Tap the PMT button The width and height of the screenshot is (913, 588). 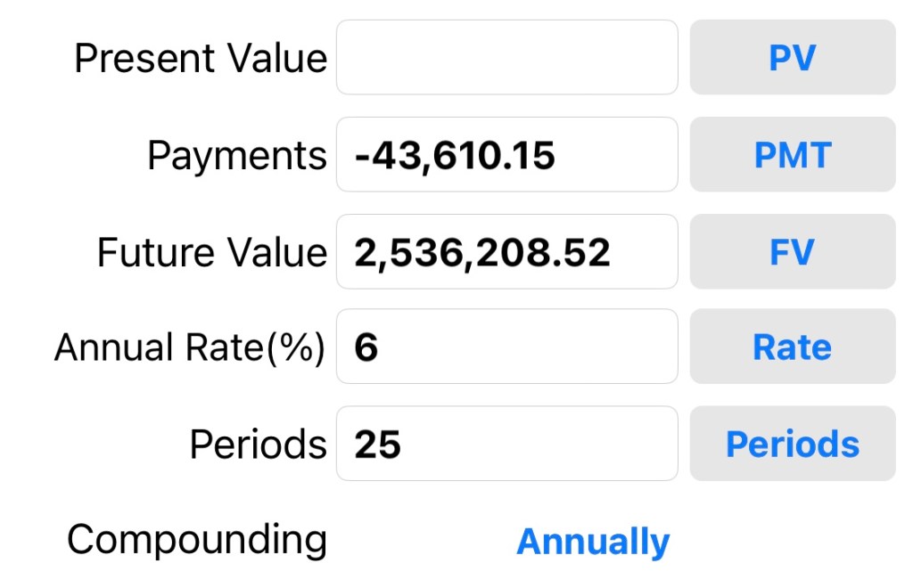[x=792, y=155]
